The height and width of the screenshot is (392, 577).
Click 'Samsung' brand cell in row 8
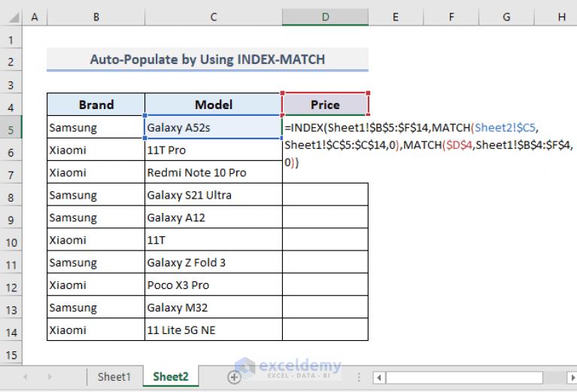coord(96,195)
